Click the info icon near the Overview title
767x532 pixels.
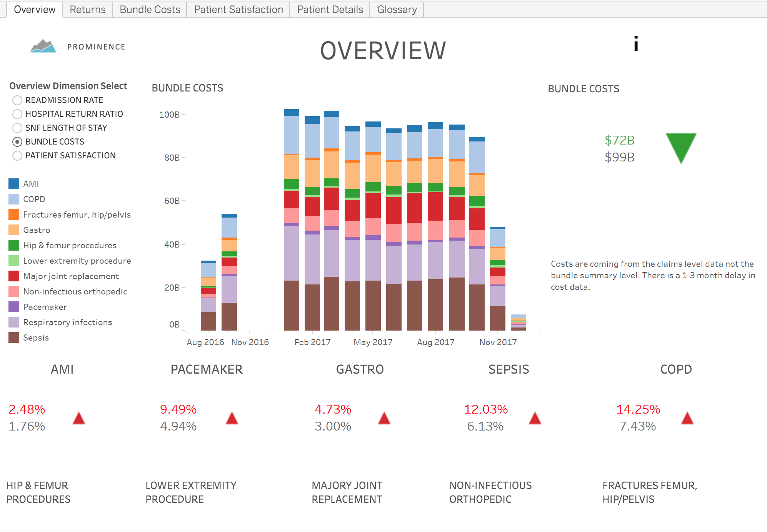636,43
